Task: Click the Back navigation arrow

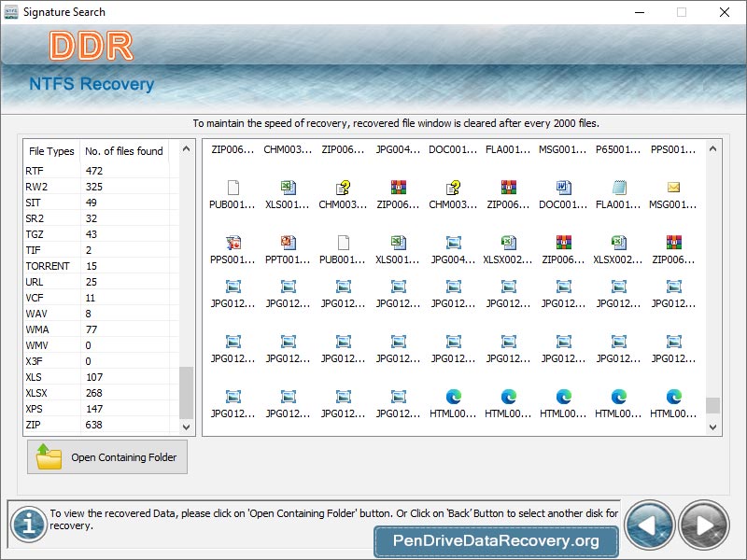Action: click(x=650, y=525)
